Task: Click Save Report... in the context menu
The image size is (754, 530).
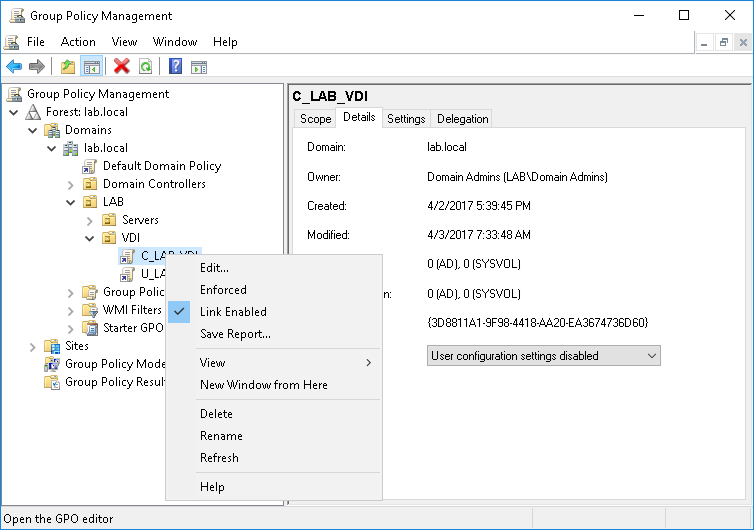Action: click(x=234, y=334)
